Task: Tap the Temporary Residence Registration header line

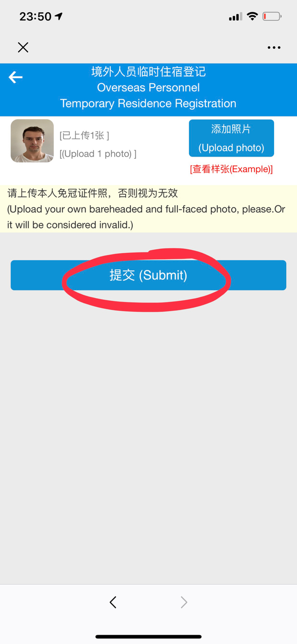Action: coord(148,103)
